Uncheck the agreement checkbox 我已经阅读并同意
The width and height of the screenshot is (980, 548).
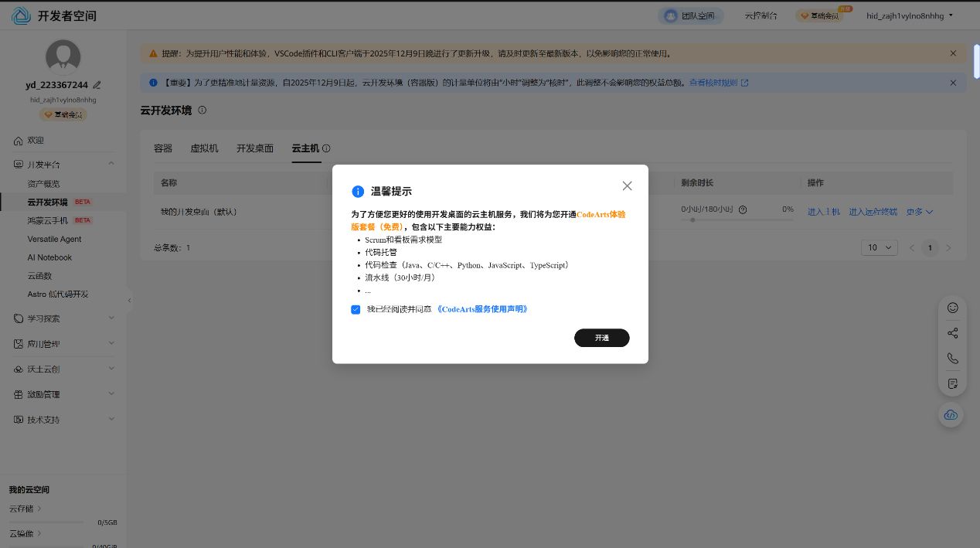356,309
